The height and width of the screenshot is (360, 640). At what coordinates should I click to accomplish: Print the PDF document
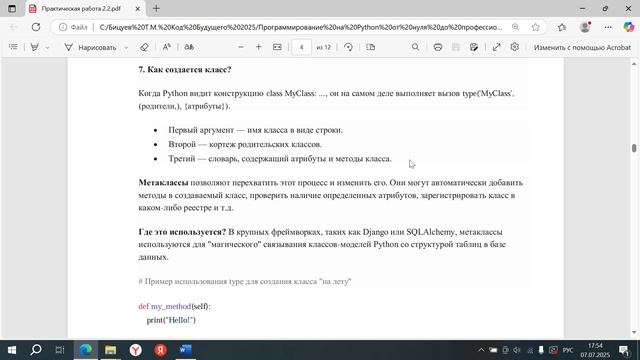point(438,47)
